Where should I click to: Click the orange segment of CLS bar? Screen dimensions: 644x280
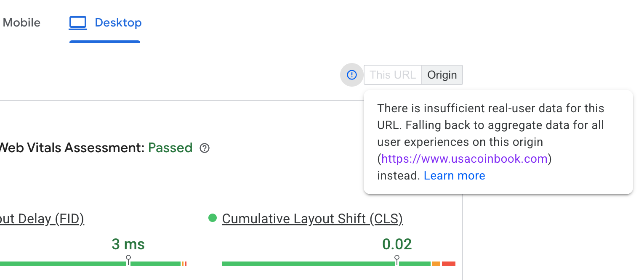tap(436, 264)
